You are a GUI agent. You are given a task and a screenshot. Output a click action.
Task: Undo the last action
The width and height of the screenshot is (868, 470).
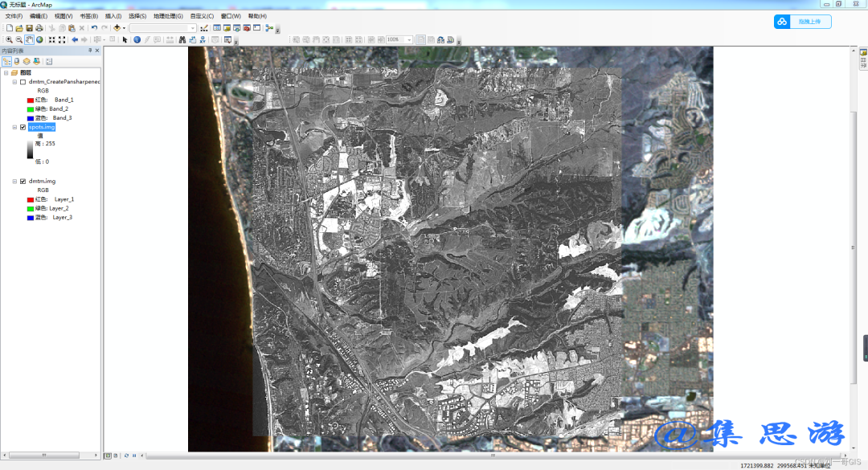click(94, 27)
